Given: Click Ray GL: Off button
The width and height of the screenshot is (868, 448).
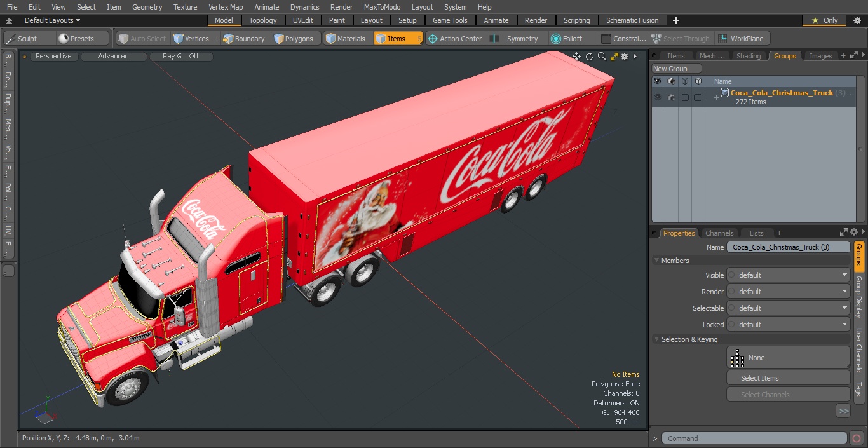Looking at the screenshot, I should pyautogui.click(x=180, y=57).
